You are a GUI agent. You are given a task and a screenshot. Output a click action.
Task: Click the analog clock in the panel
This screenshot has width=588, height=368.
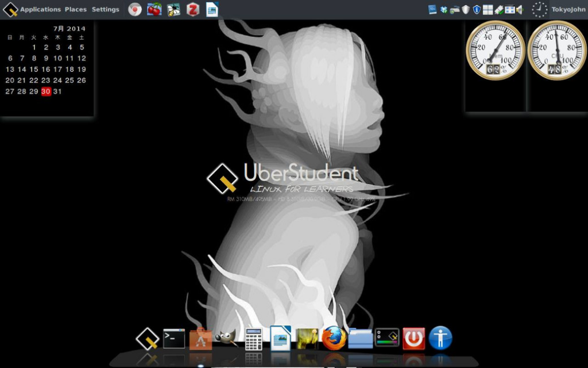coord(539,9)
